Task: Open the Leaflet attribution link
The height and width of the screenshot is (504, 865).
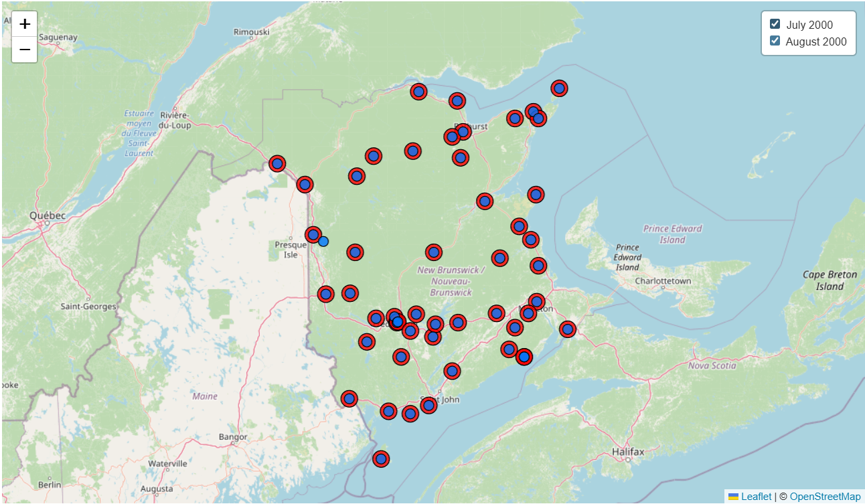Action: point(756,497)
